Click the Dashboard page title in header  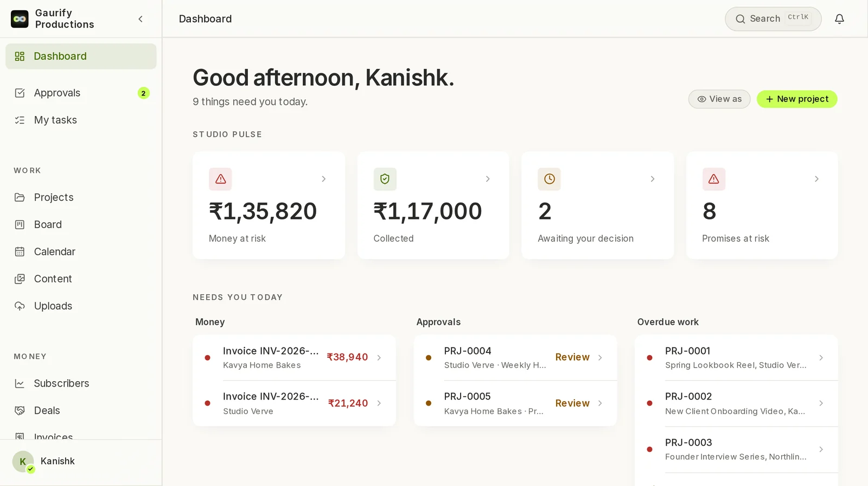click(x=205, y=19)
